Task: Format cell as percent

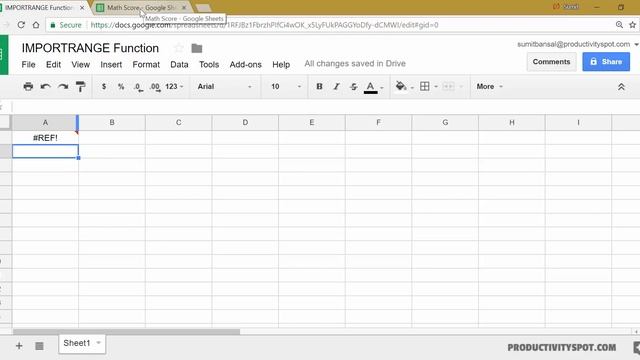Action: click(x=121, y=87)
